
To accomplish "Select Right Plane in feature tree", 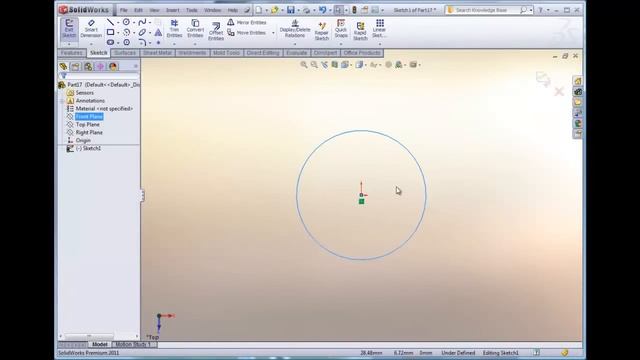I will click(89, 133).
